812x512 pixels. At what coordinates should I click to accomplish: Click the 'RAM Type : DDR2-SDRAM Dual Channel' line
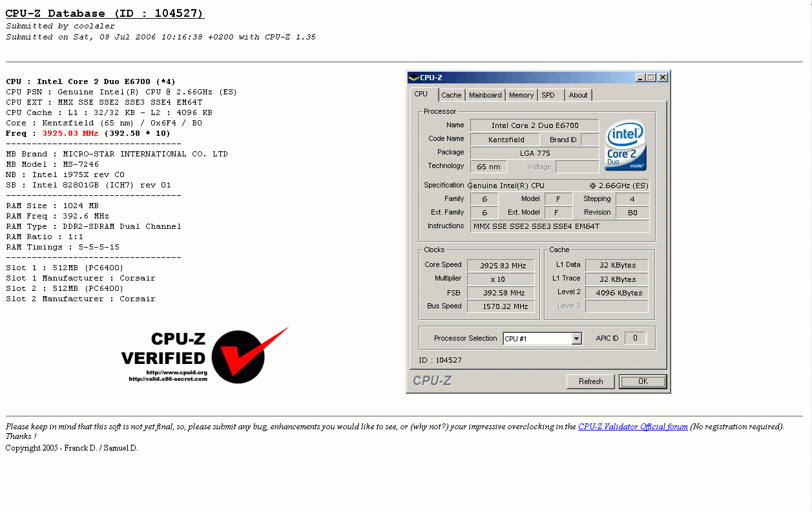(94, 226)
